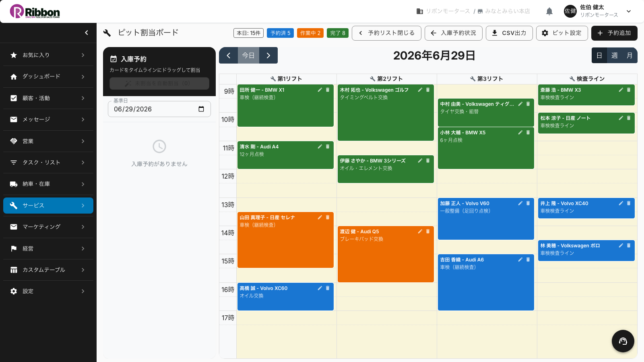Edit 加藤 正人 Volvo V60 reservation

(520, 203)
